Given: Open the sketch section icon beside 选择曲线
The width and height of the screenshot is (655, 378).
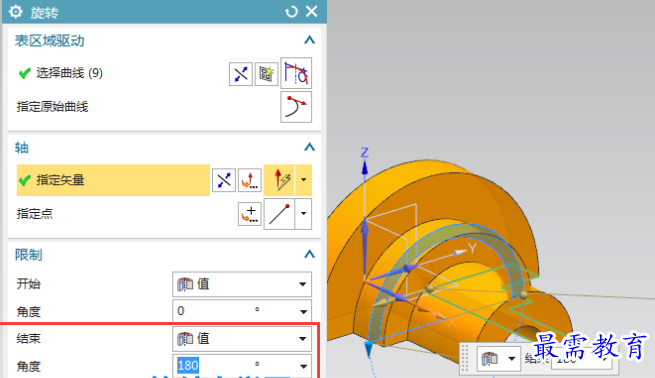Looking at the screenshot, I should [266, 74].
